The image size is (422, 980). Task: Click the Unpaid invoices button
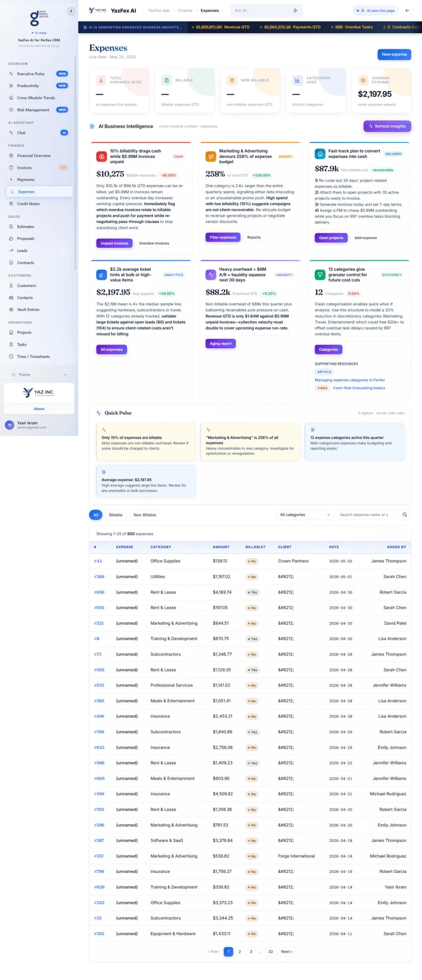pos(114,243)
